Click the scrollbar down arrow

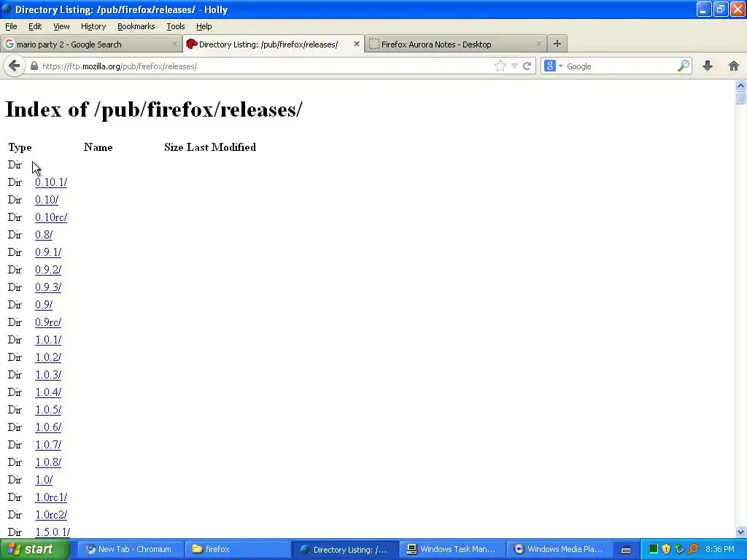coord(740,532)
